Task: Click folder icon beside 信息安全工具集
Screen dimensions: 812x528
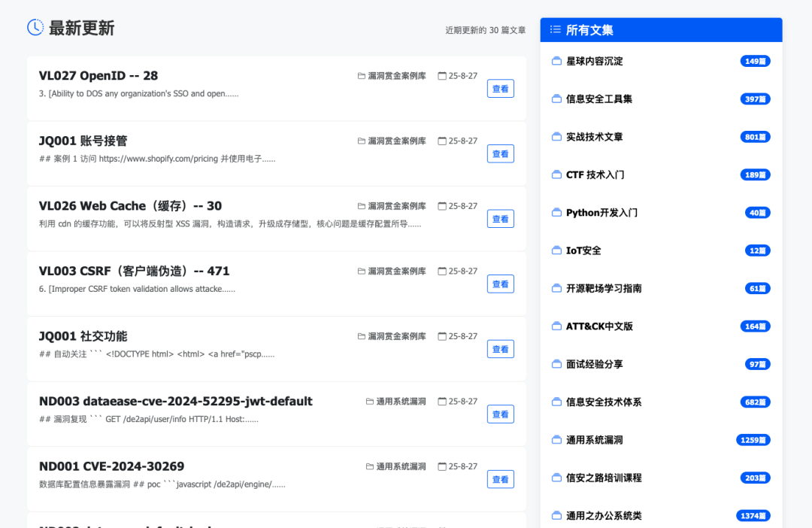Action: 556,99
